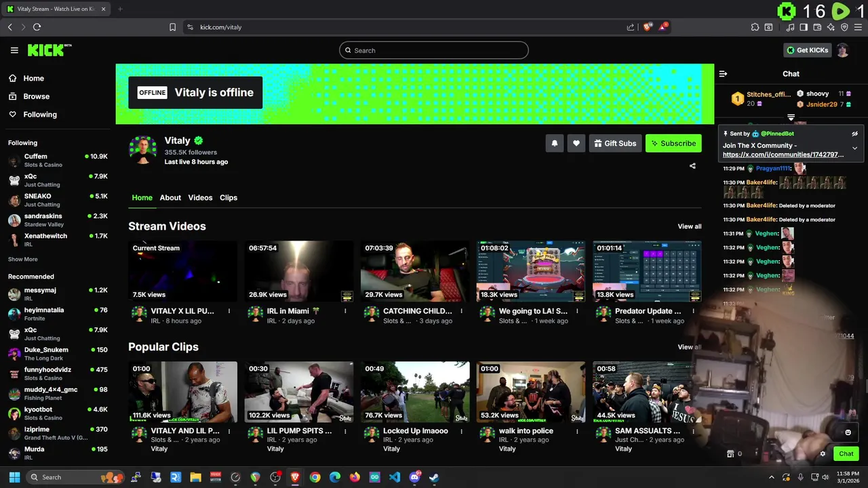This screenshot has height=488, width=868.
Task: Select the Videos tab
Action: point(200,197)
